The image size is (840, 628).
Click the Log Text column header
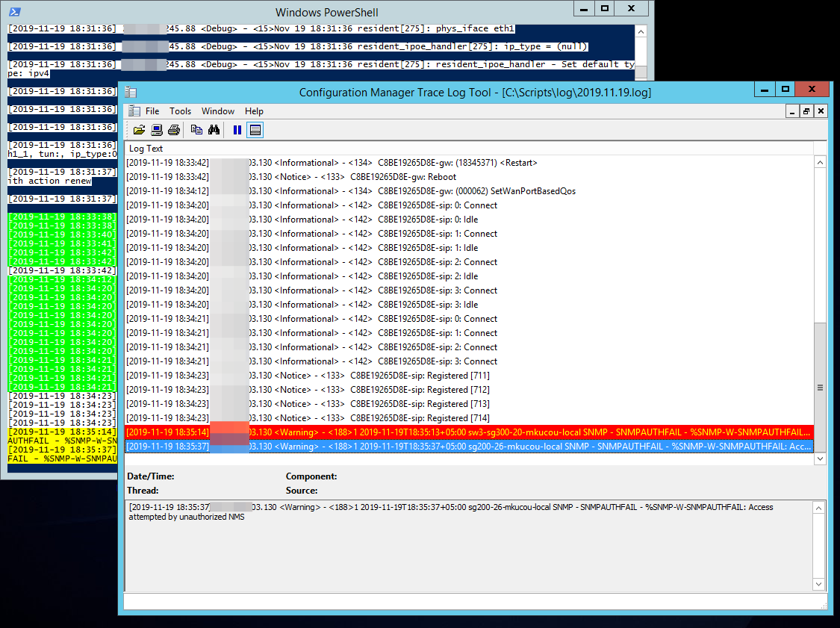click(146, 149)
